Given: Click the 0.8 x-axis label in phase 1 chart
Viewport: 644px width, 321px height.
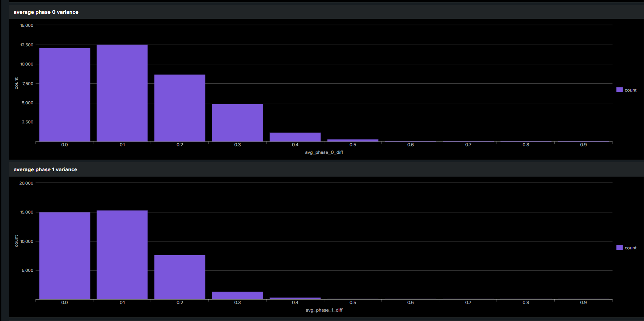Looking at the screenshot, I should coord(526,303).
